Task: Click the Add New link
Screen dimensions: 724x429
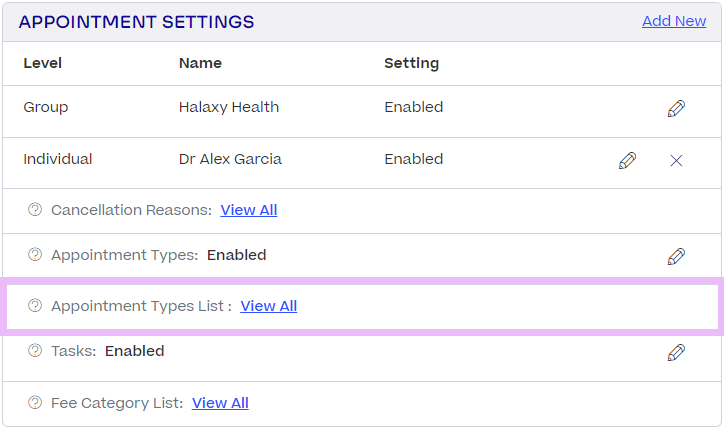Action: (x=674, y=21)
